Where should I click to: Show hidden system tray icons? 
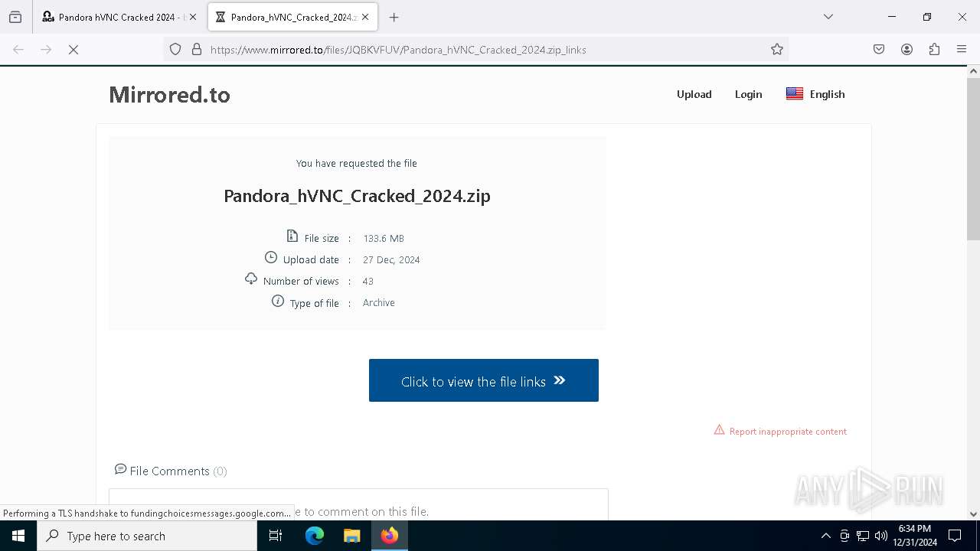[x=825, y=536]
